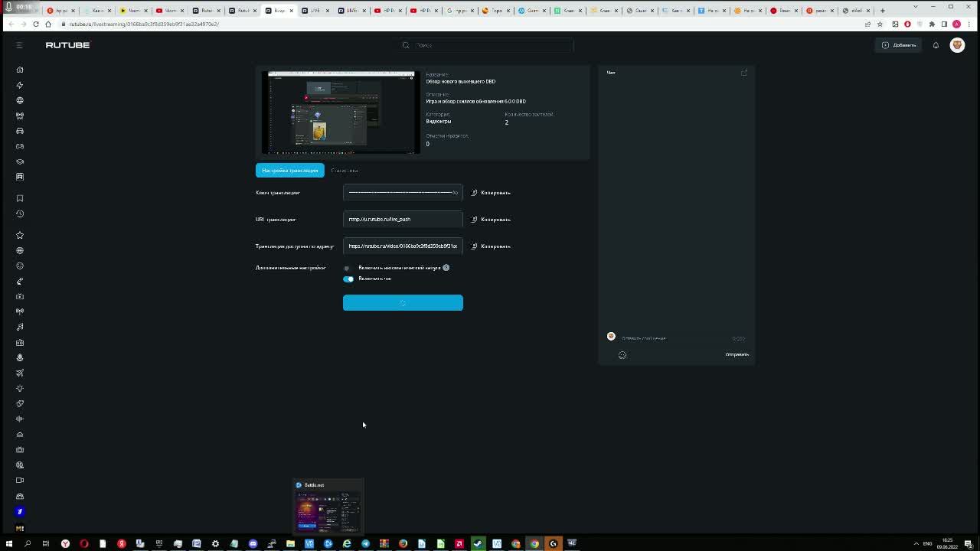This screenshot has width=980, height=551.
Task: Open the bookmark saved icon in sidebar
Action: [20, 198]
